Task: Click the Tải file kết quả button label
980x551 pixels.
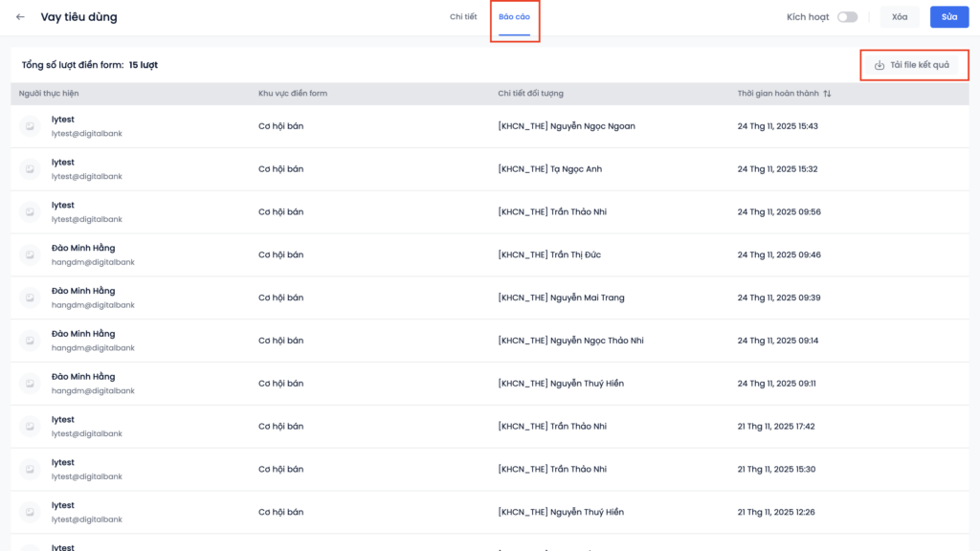Action: point(919,65)
